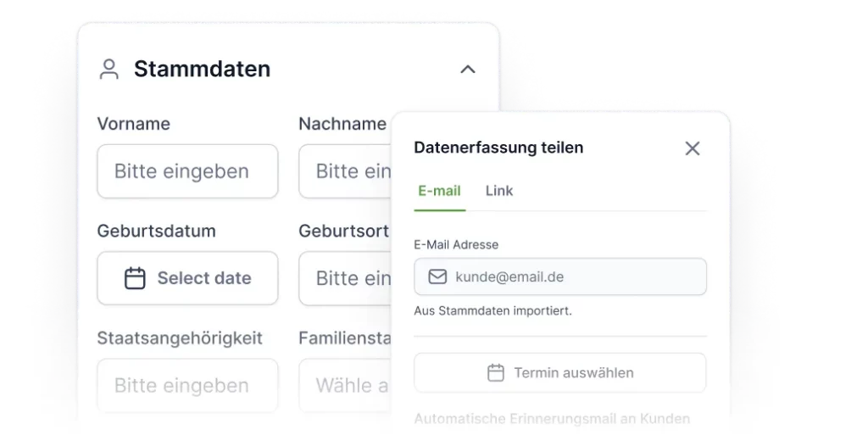Collapse the Stammdaten section chevron
This screenshot has height=441, width=868.
[468, 70]
